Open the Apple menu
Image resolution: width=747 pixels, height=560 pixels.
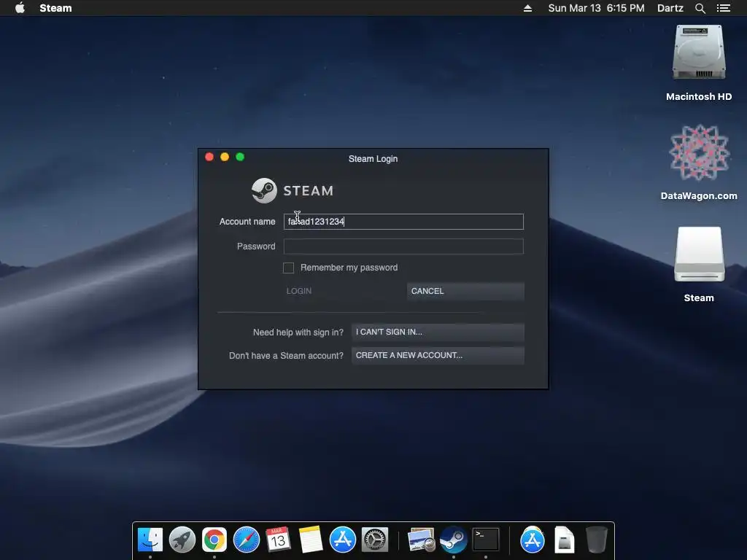click(x=20, y=8)
